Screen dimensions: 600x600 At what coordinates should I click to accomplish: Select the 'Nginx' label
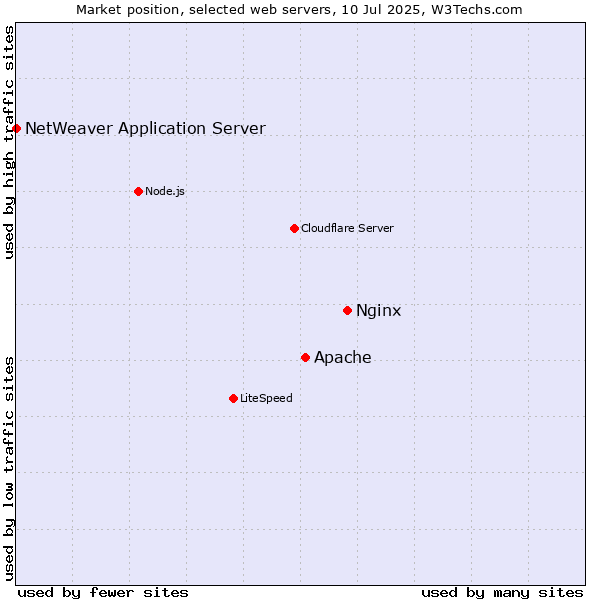[x=378, y=310]
